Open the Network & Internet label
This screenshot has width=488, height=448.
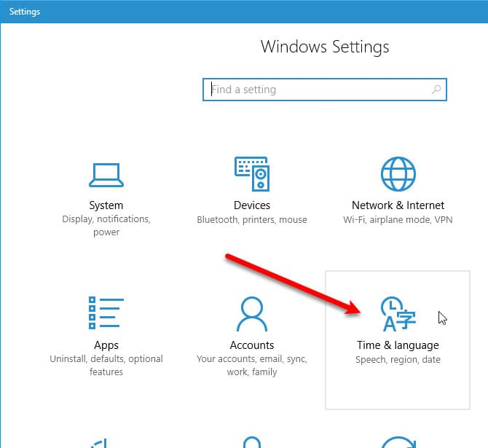tap(398, 205)
